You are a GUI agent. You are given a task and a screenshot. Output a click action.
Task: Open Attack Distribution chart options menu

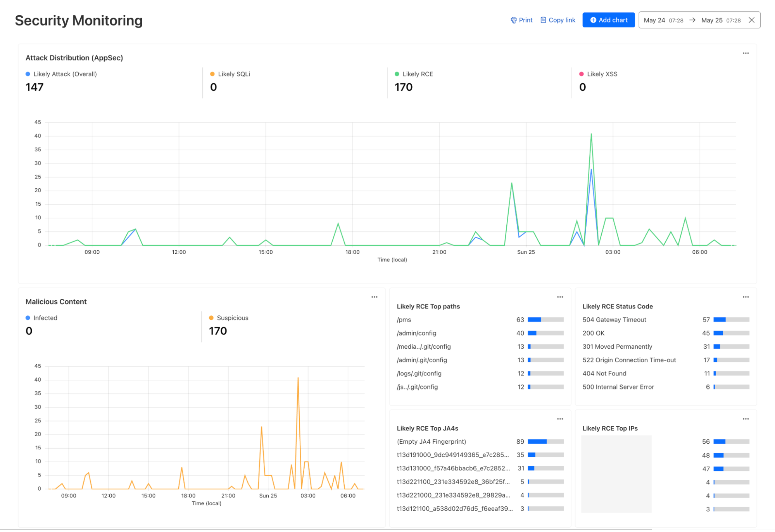click(x=746, y=53)
